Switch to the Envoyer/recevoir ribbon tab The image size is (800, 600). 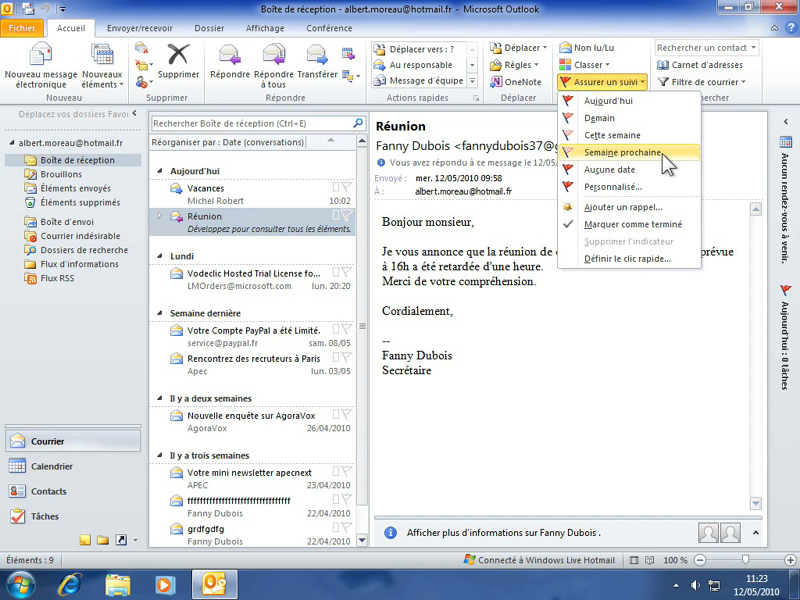point(139,29)
